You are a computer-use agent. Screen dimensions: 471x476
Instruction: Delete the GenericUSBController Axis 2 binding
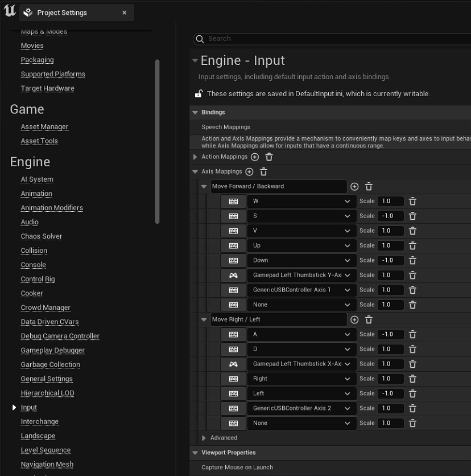tap(412, 409)
